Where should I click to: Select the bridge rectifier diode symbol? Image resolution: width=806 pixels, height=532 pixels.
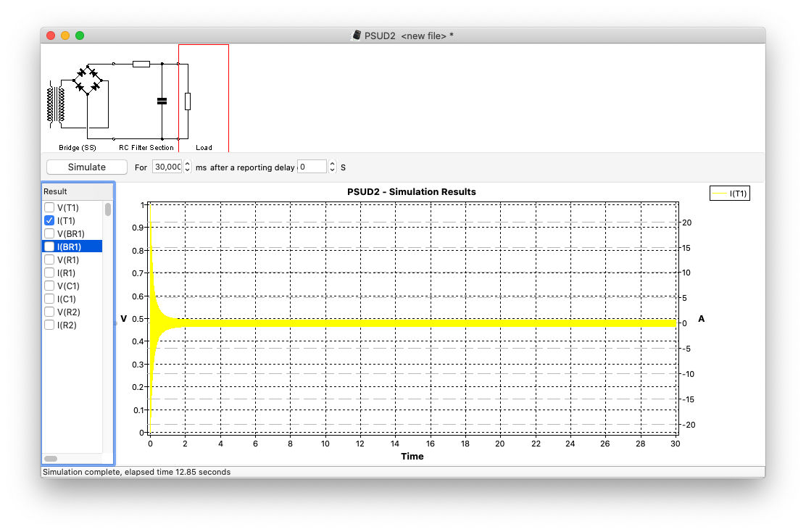tap(88, 80)
